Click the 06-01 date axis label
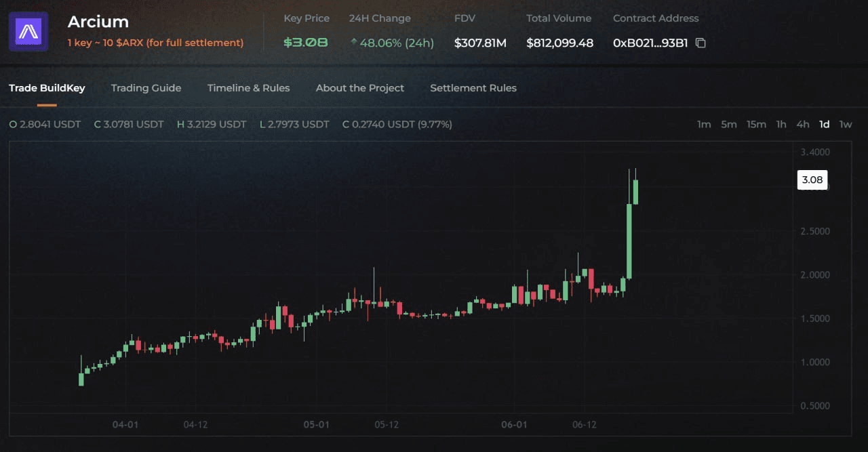The width and height of the screenshot is (868, 452). point(514,425)
